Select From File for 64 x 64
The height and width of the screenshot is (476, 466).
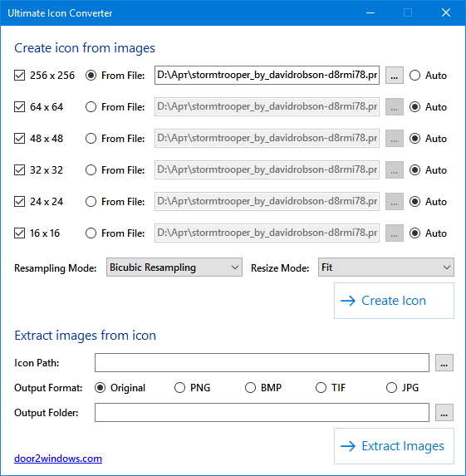[x=91, y=107]
